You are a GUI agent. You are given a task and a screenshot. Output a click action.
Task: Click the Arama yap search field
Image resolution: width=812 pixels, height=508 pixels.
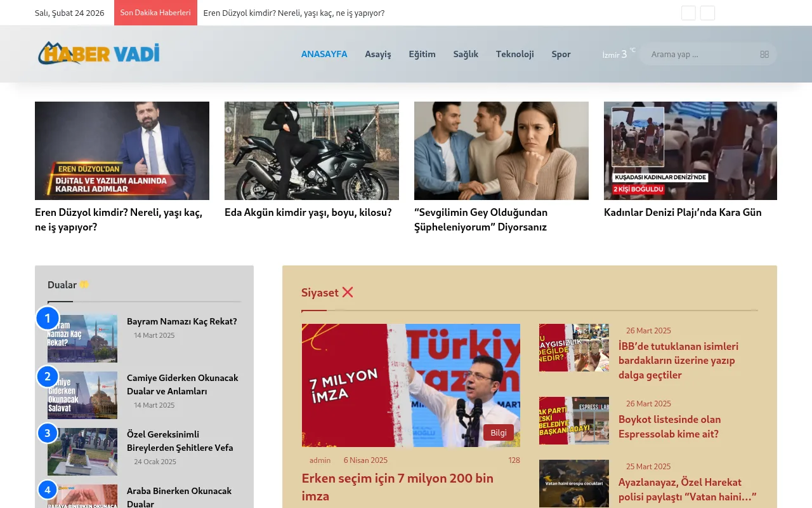[698, 54]
